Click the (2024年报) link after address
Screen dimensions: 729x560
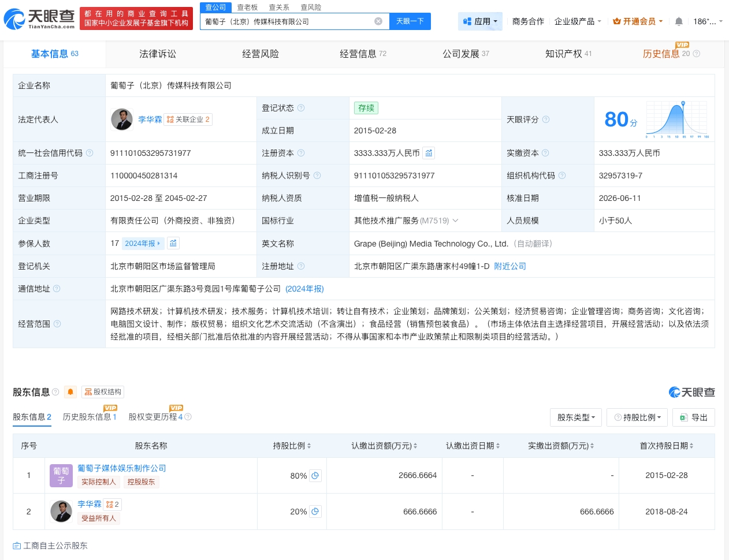click(304, 289)
